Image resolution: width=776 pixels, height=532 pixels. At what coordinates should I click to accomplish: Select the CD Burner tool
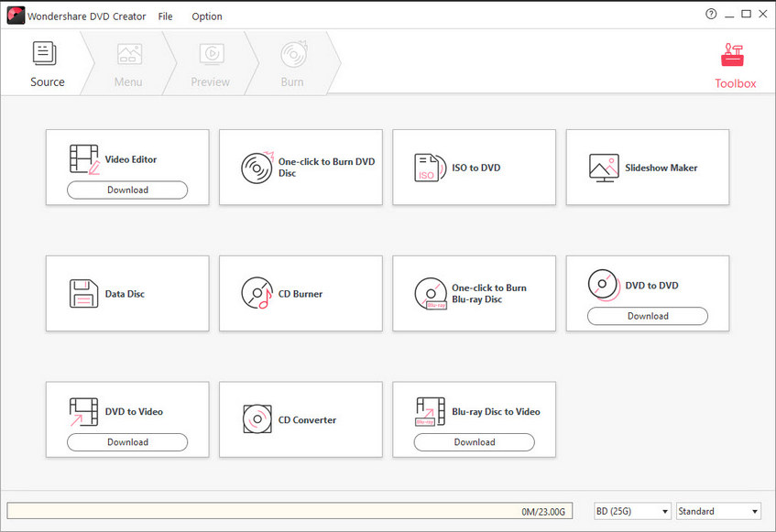tap(301, 293)
